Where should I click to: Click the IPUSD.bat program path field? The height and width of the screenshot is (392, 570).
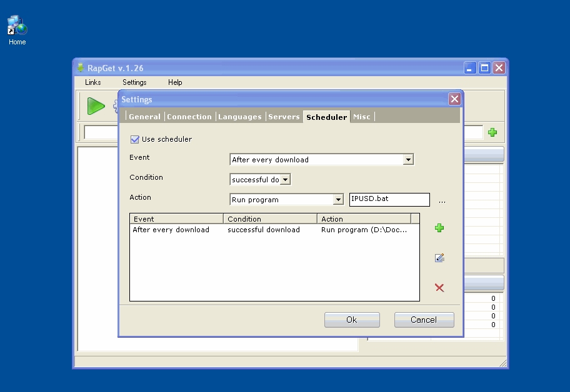(x=389, y=200)
